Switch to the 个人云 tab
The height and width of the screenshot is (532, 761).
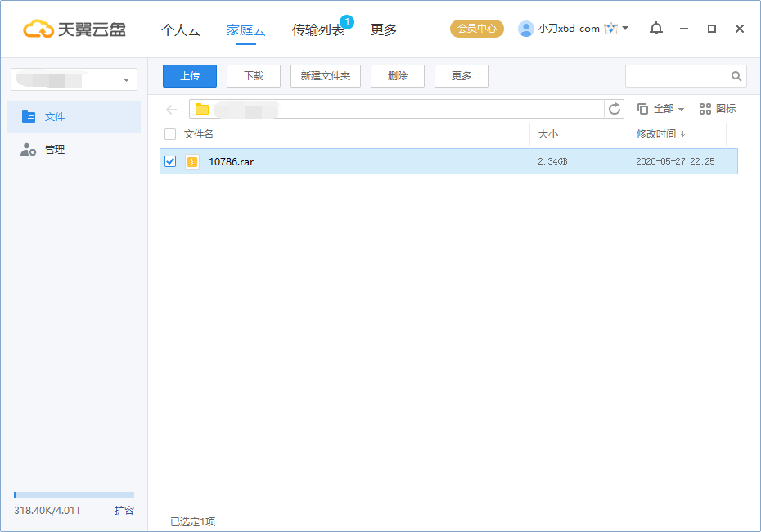(181, 29)
